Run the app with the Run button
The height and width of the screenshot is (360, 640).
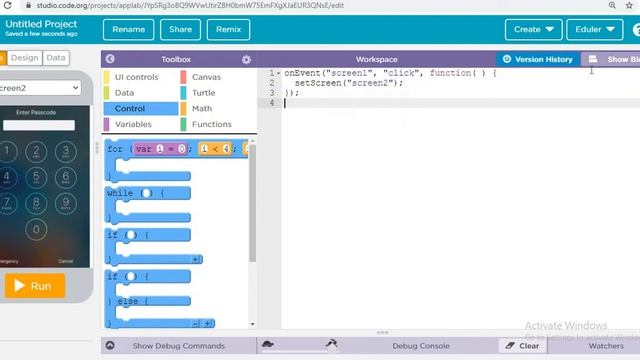pos(35,286)
